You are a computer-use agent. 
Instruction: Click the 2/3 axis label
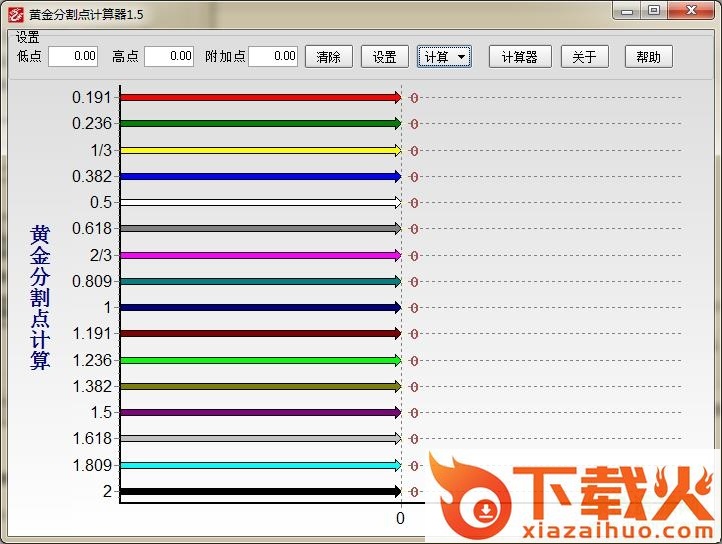[x=101, y=255]
